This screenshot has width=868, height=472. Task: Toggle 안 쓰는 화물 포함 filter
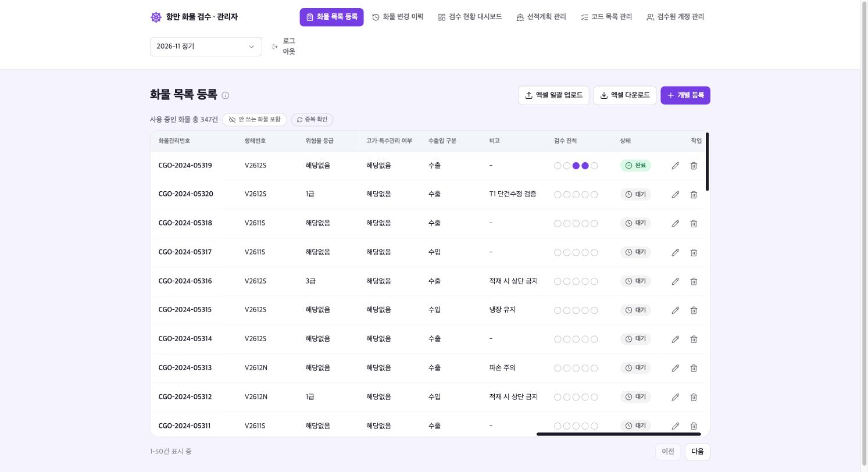tap(255, 120)
